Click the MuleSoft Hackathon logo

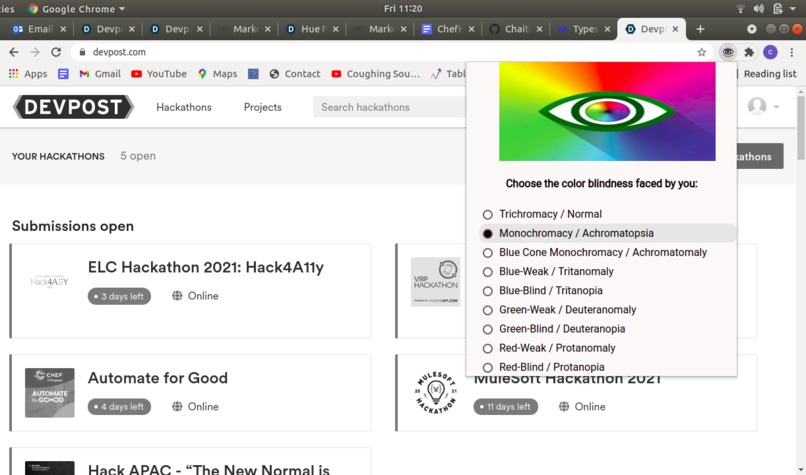[x=436, y=393]
